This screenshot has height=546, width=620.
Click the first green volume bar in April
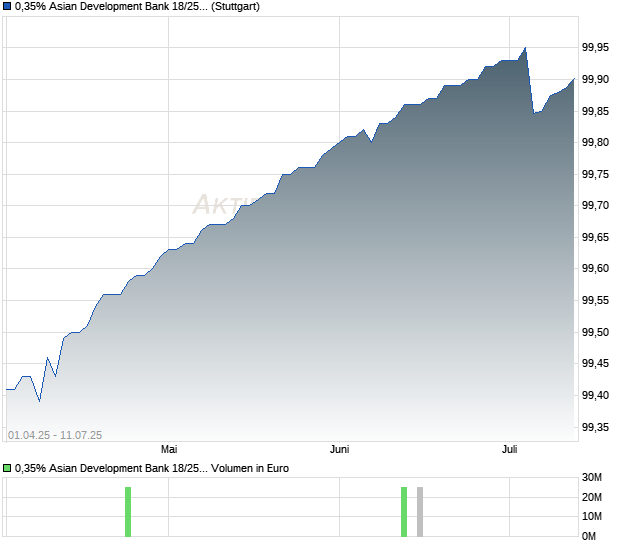pos(128,512)
